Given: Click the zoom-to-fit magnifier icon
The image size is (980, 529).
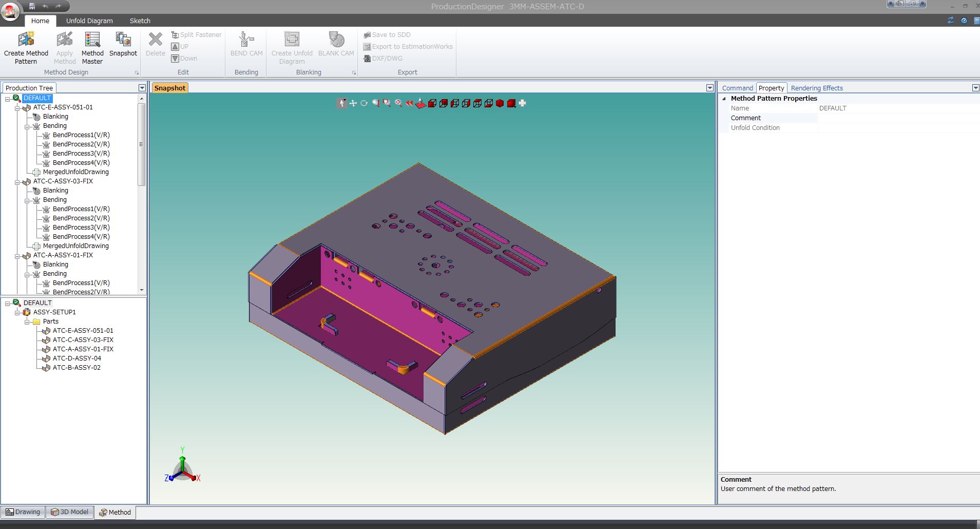Looking at the screenshot, I should pos(398,103).
